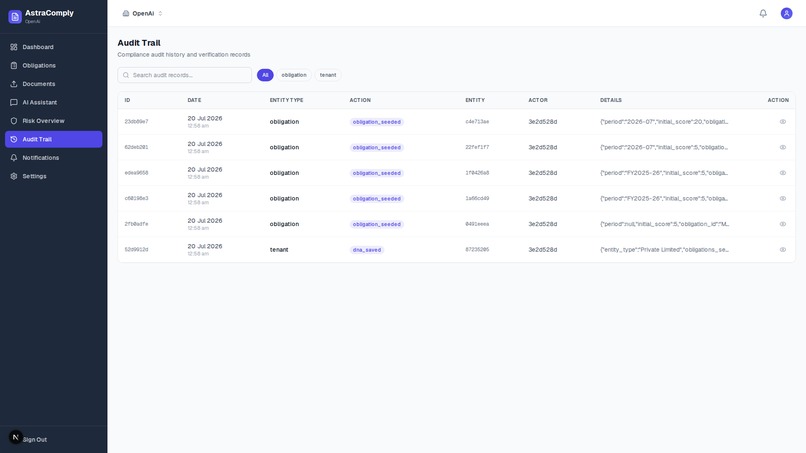Screen dimensions: 806x453
Task: Click record ID c68198e3
Action: click(136, 198)
